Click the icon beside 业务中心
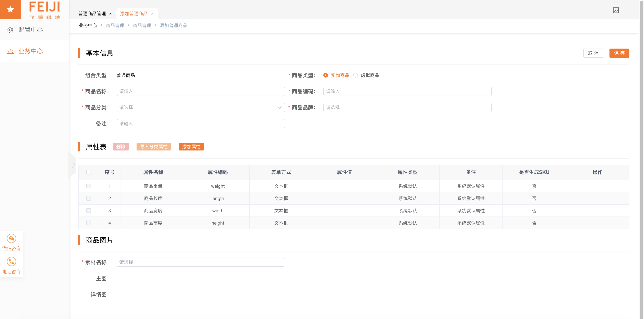This screenshot has height=319, width=644. [10, 51]
